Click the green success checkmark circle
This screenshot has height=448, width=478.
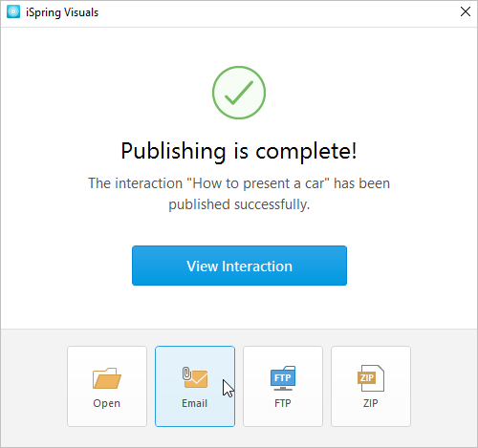(x=239, y=93)
